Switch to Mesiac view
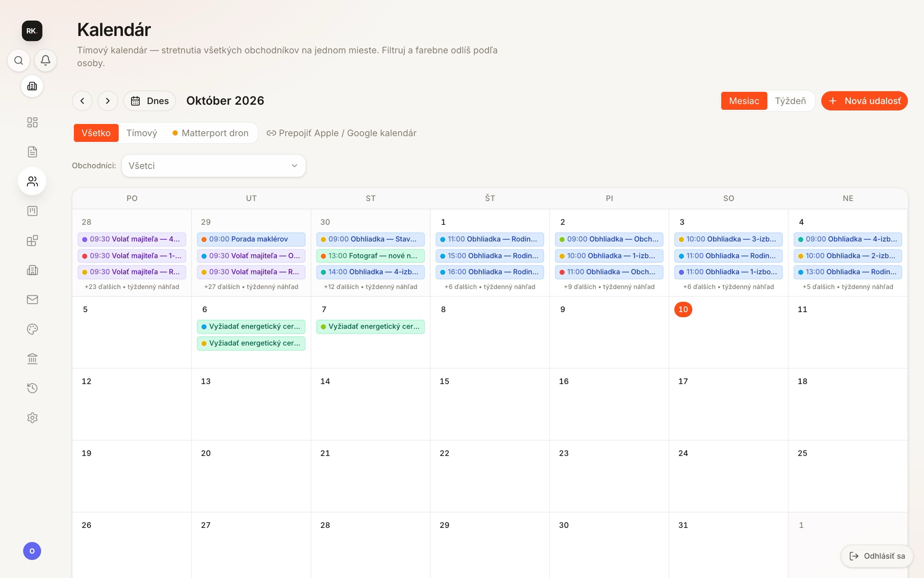This screenshot has width=924, height=578. 744,101
